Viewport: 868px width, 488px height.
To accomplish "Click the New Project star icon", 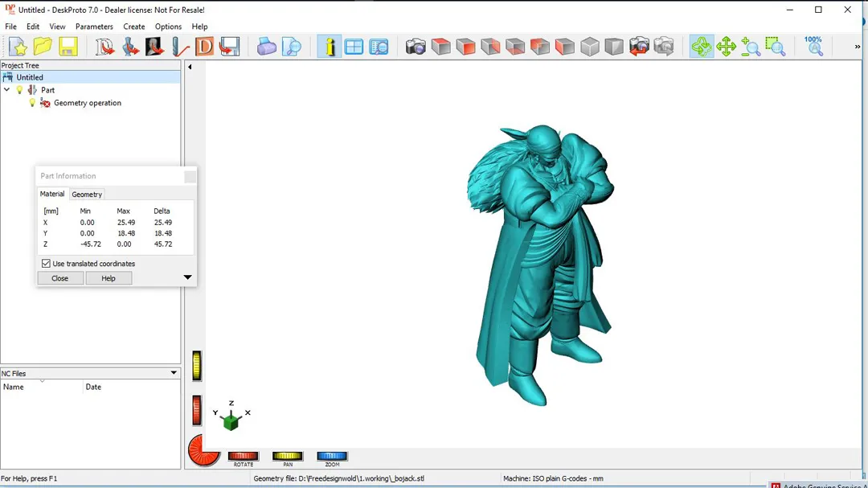I will pos(18,47).
